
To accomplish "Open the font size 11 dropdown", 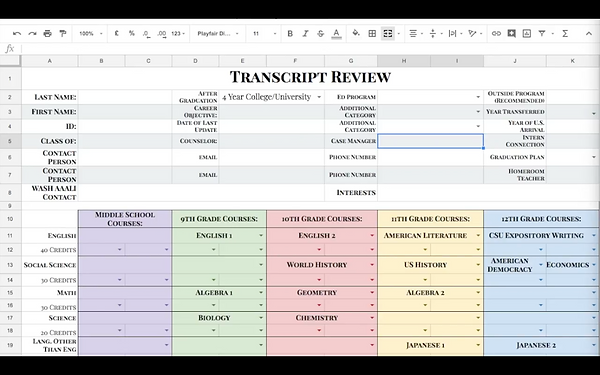I will coord(264,34).
